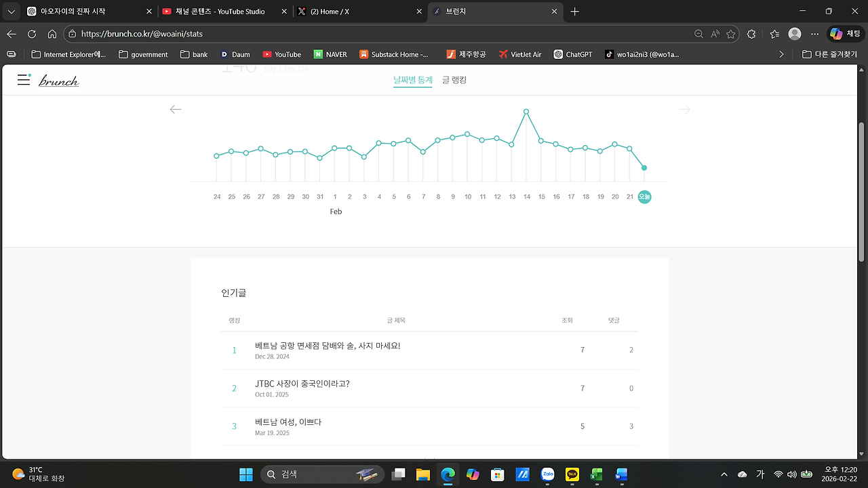868x488 pixels.
Task: Add page to favorites star icon
Action: point(731,34)
